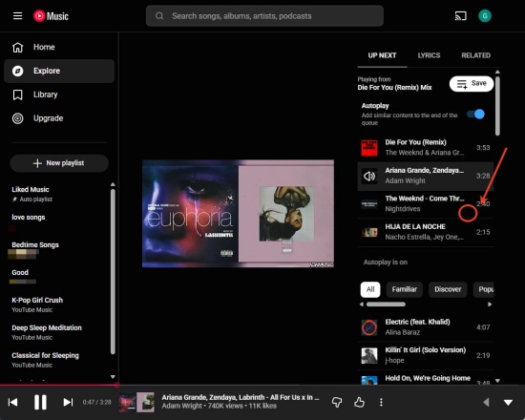The width and height of the screenshot is (525, 420).
Task: Click the queue panel vertical scrollbar
Action: click(497, 106)
